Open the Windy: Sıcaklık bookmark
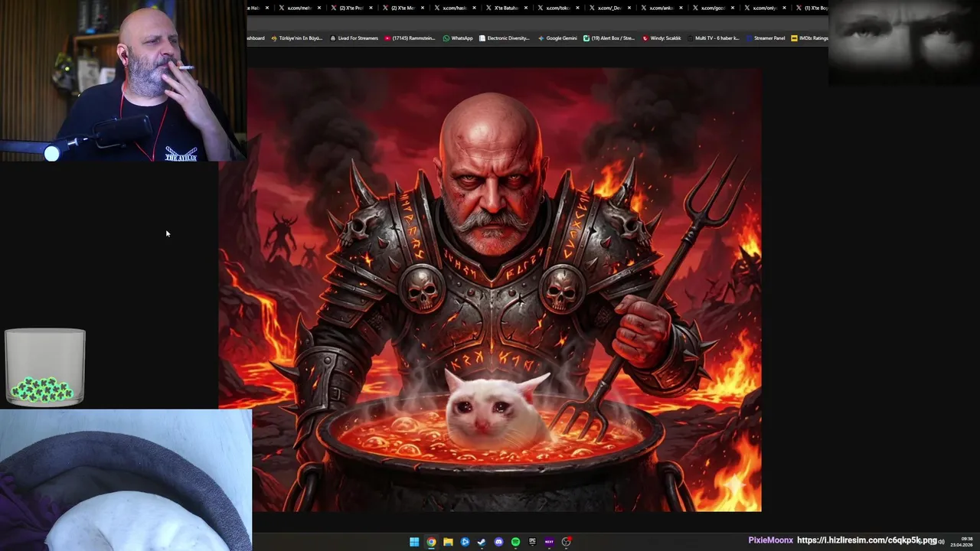The image size is (980, 551). click(x=661, y=38)
